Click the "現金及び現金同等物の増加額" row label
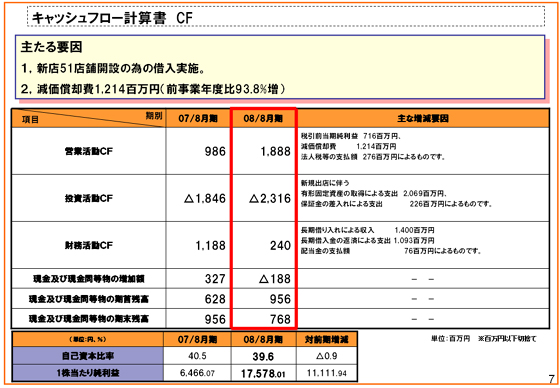The image size is (560, 388). coord(89,279)
